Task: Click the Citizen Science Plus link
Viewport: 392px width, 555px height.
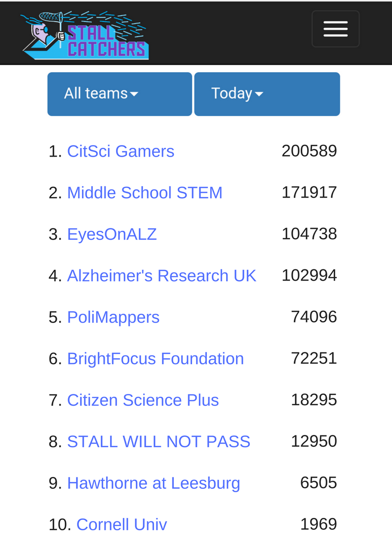Action: pos(143,400)
